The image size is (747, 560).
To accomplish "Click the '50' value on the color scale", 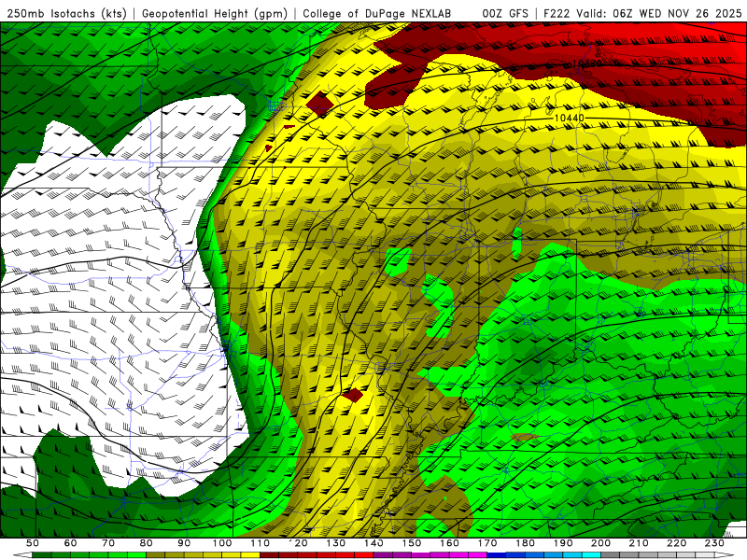I will [x=33, y=543].
